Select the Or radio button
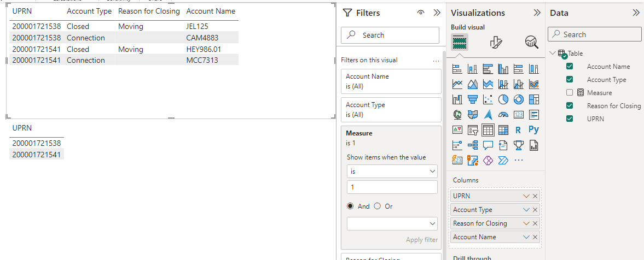The height and width of the screenshot is (260, 644). point(378,206)
